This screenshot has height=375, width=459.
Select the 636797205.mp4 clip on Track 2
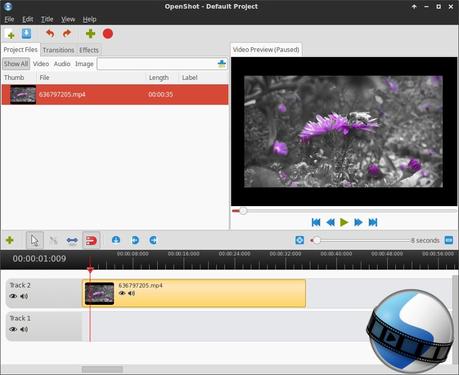coord(194,293)
